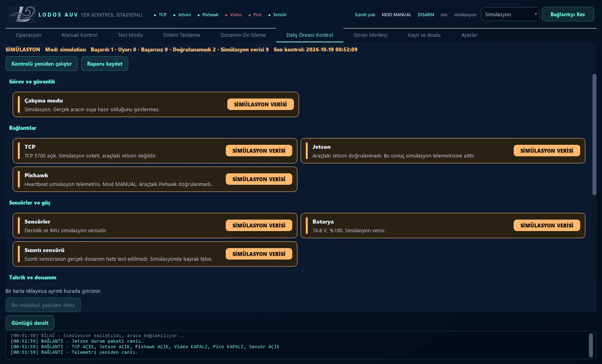This screenshot has width=602, height=364.
Task: Click the Sensör status indicator in header
Action: pos(278,15)
